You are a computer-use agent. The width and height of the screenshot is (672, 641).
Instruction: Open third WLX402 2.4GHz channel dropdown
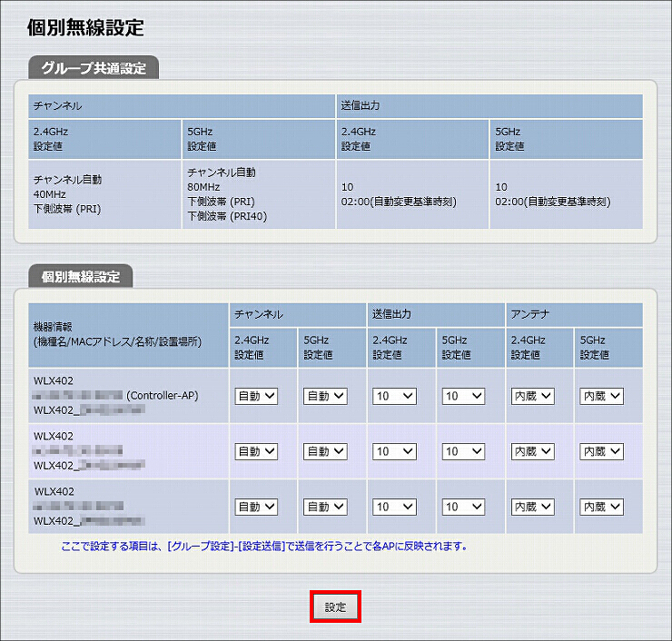click(256, 507)
